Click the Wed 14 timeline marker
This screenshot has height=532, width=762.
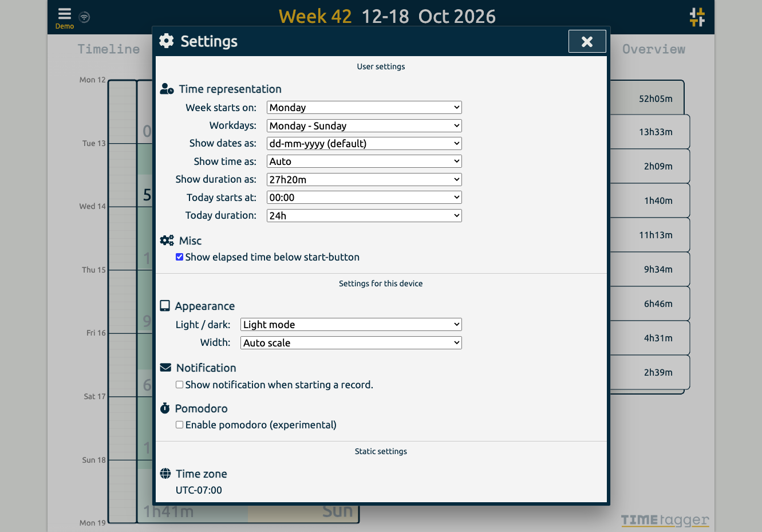pyautogui.click(x=93, y=206)
